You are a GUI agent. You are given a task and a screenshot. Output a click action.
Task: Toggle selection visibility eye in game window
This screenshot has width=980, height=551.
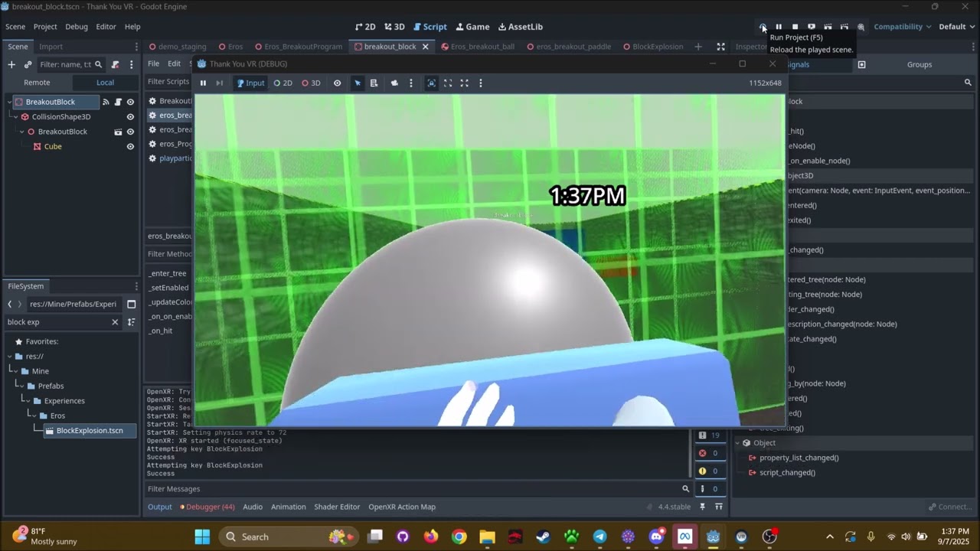click(337, 83)
